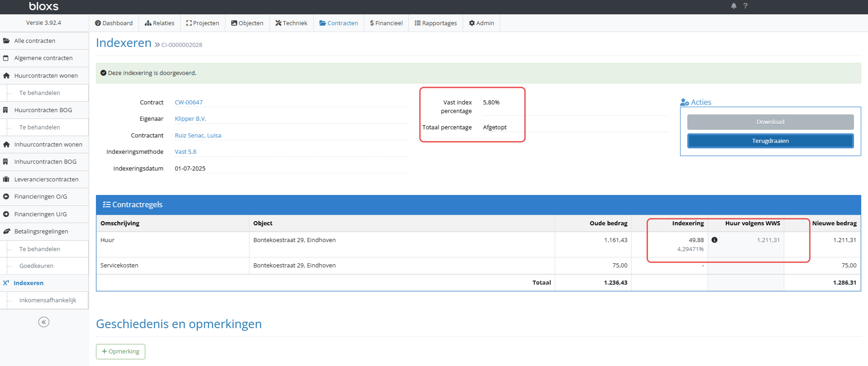Click the Alle contracten folder icon
The image size is (868, 366).
(x=6, y=41)
